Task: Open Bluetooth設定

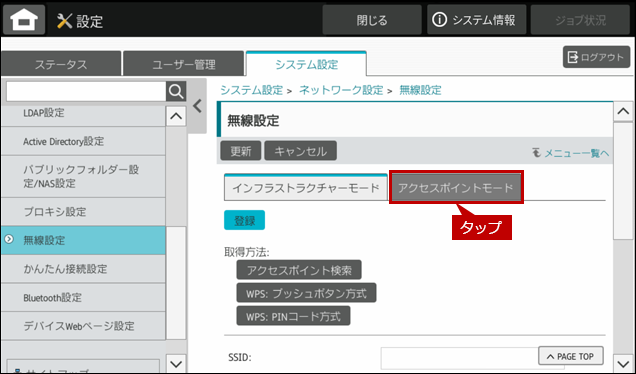Action: (83, 297)
